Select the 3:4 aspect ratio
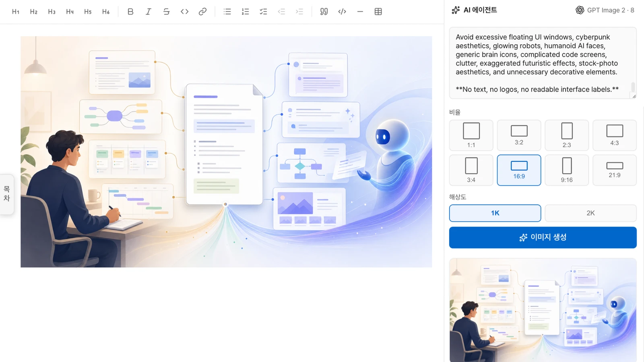The image size is (644, 362). [471, 170]
